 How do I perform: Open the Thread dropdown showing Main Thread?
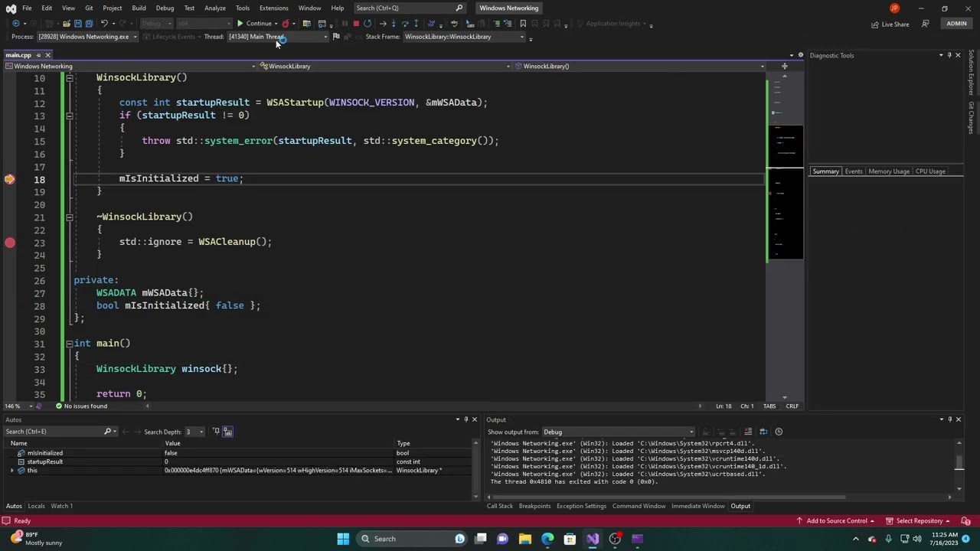click(278, 37)
